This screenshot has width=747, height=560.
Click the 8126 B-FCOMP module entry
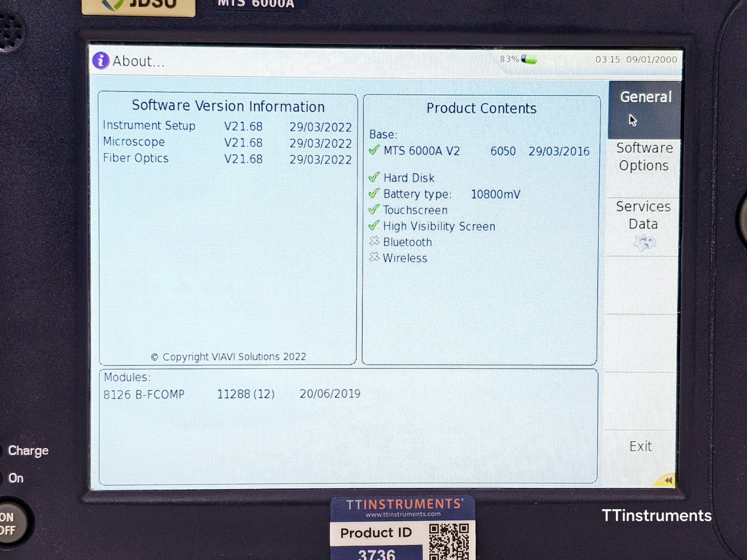(x=144, y=394)
